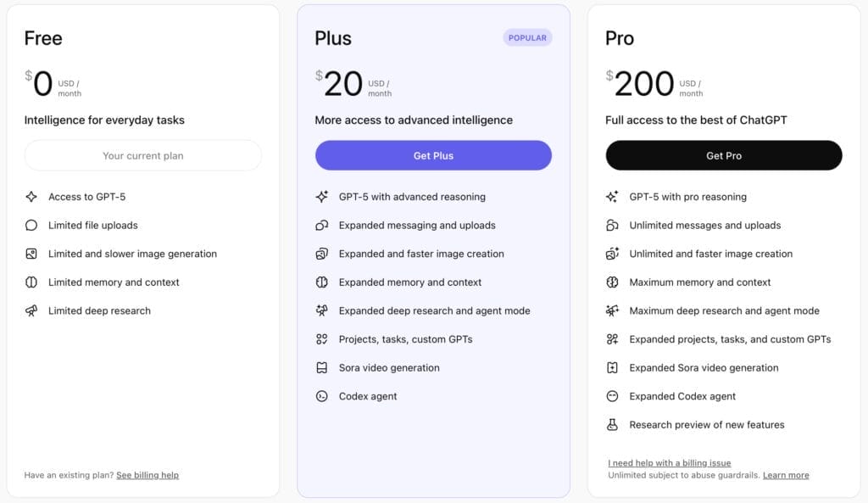Viewport: 868px width, 503px height.
Task: Click the grid icon beside Projects, tasks, custom GPTs
Action: 322,339
